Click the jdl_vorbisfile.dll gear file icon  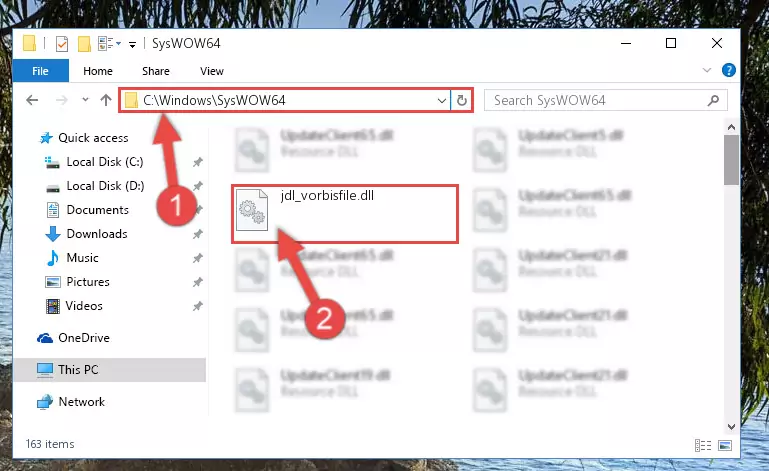[x=252, y=210]
